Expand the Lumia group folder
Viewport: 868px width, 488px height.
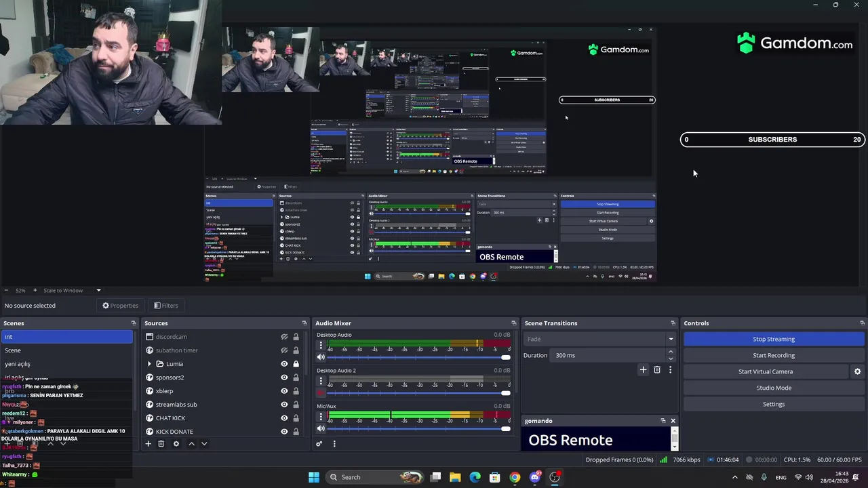(150, 364)
